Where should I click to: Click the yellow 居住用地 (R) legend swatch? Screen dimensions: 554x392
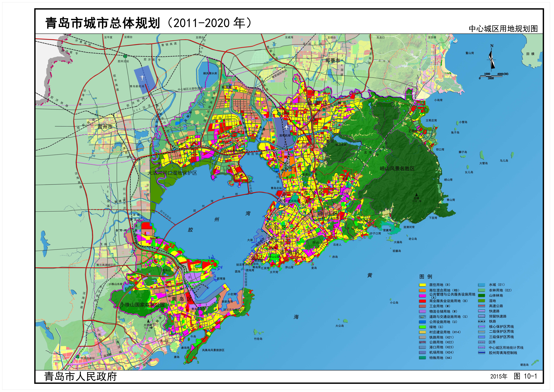pyautogui.click(x=422, y=285)
